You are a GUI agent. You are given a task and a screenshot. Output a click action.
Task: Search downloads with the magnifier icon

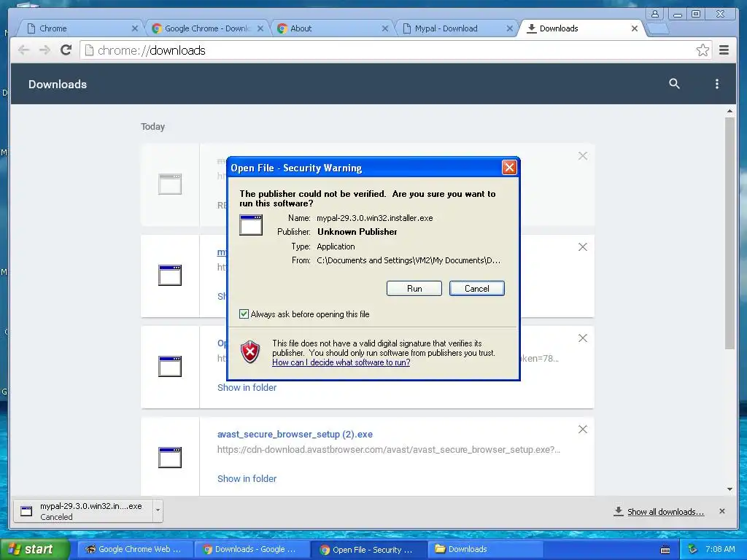(674, 84)
